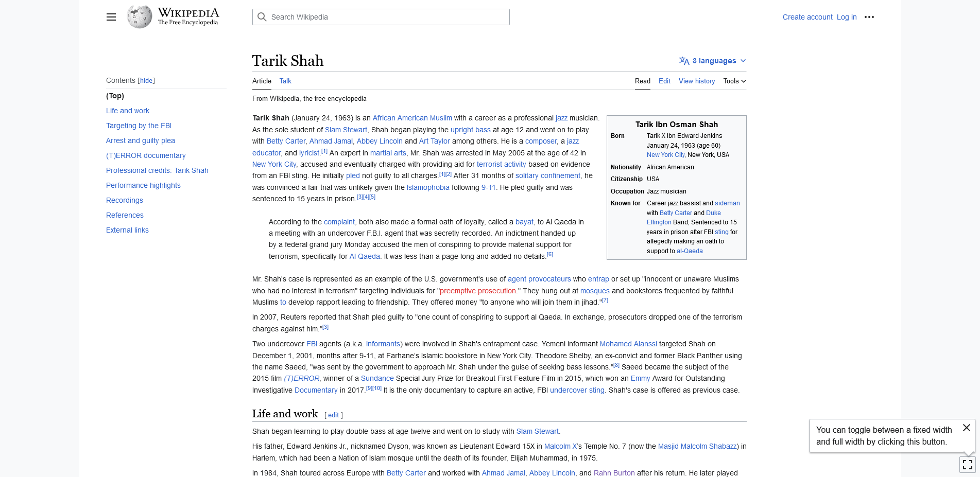Viewport: 980px width, 477px height.
Task: Open the African American Muslim link
Action: point(412,118)
